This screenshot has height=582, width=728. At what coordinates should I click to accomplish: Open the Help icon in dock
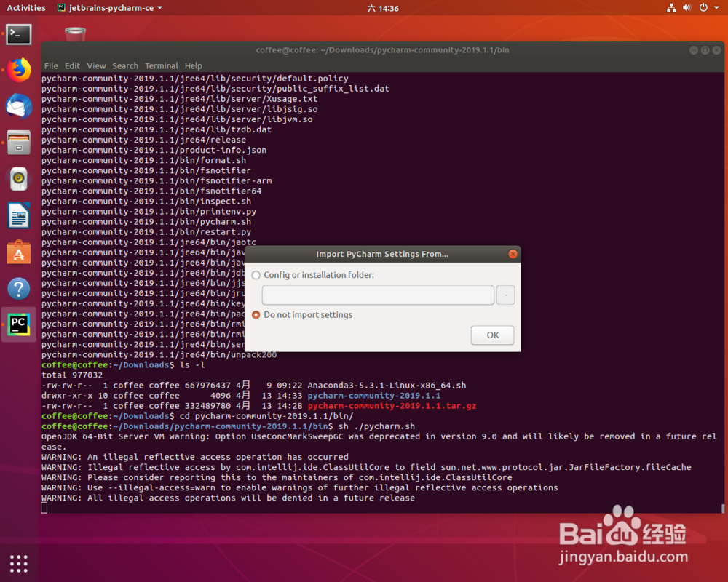19,289
